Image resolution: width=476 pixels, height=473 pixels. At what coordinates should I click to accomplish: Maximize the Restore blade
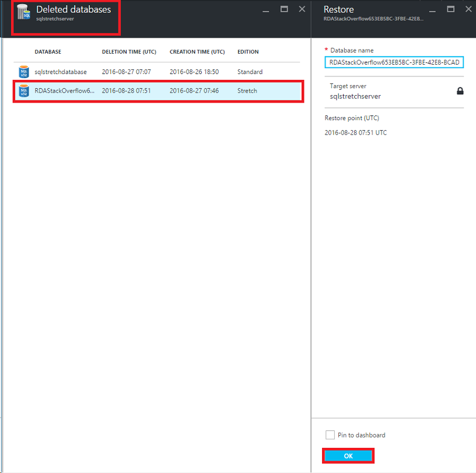click(x=450, y=9)
